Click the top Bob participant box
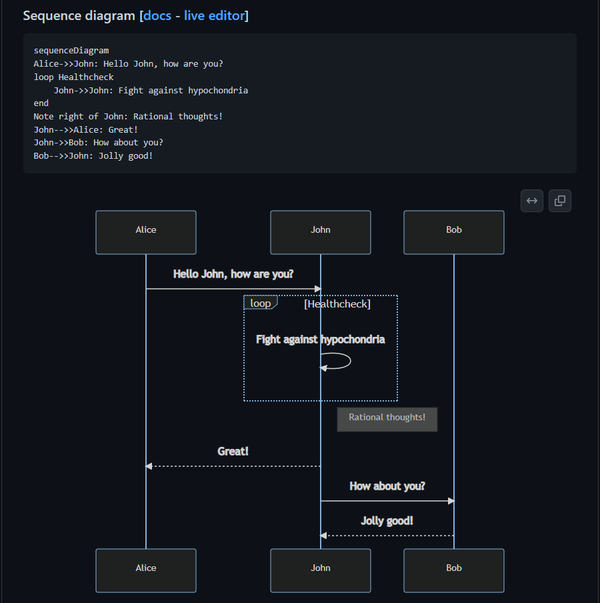The height and width of the screenshot is (603, 600). [x=454, y=231]
